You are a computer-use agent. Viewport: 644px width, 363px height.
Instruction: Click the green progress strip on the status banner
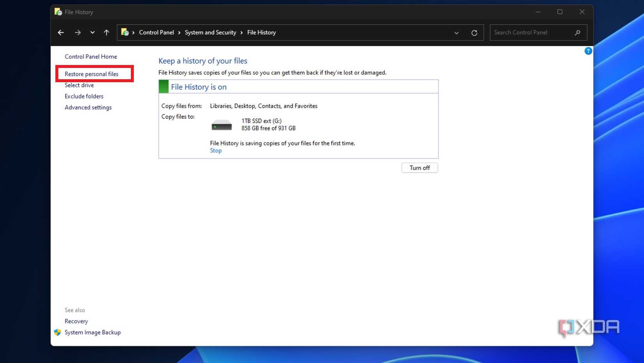coord(163,86)
